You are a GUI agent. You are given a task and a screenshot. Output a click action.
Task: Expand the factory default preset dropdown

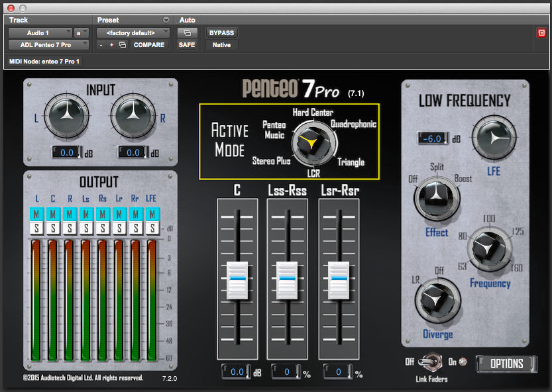coord(133,32)
